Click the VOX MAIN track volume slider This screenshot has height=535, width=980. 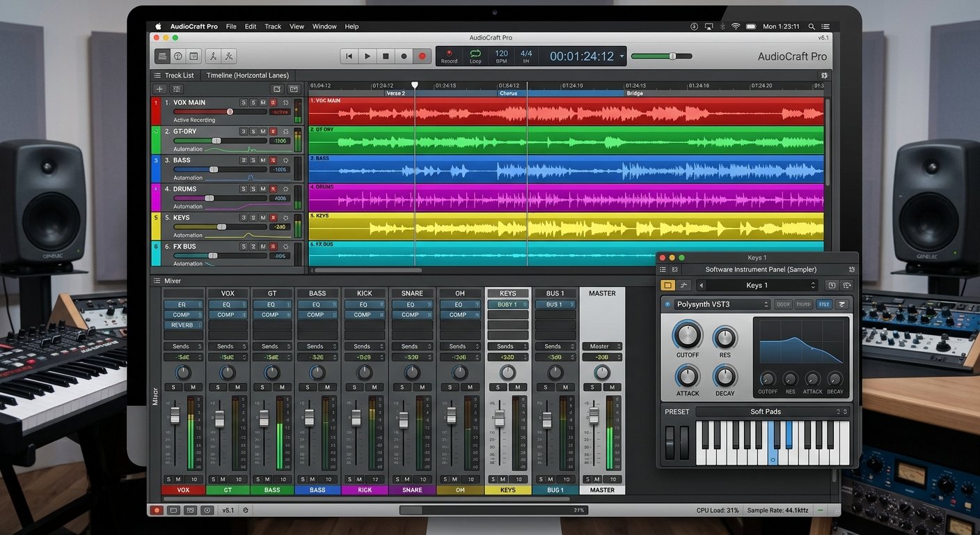pyautogui.click(x=220, y=111)
